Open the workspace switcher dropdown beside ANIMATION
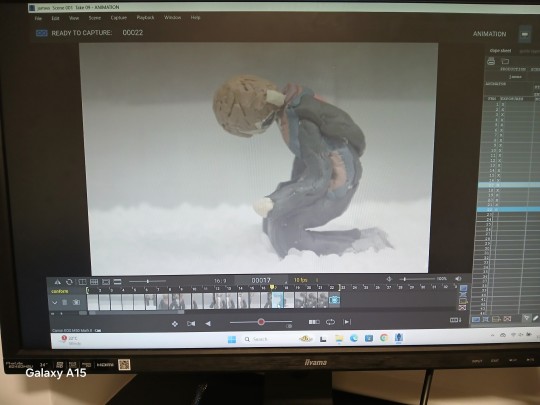Screen dimensions: 540x405 [x=525, y=34]
